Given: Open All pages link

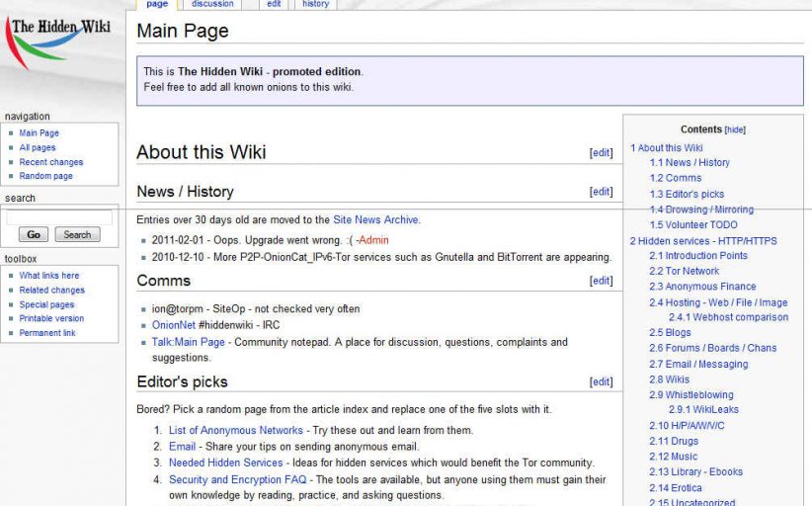Looking at the screenshot, I should [38, 147].
